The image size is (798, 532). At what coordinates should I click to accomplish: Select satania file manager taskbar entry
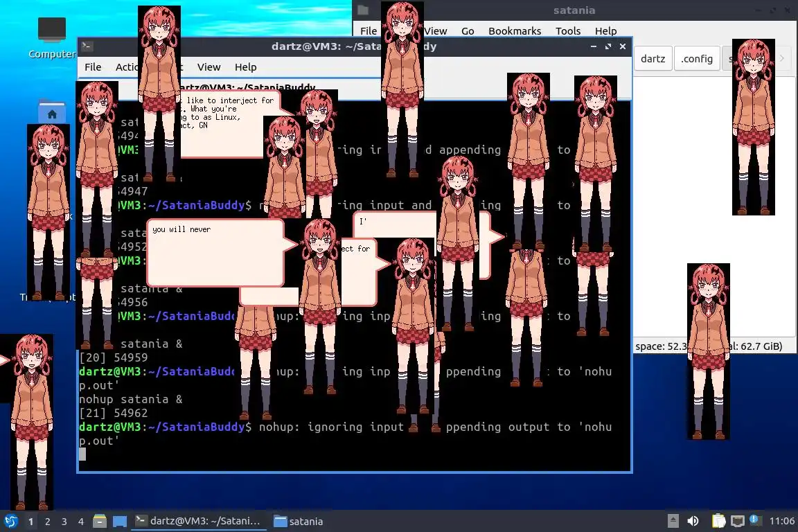299,521
